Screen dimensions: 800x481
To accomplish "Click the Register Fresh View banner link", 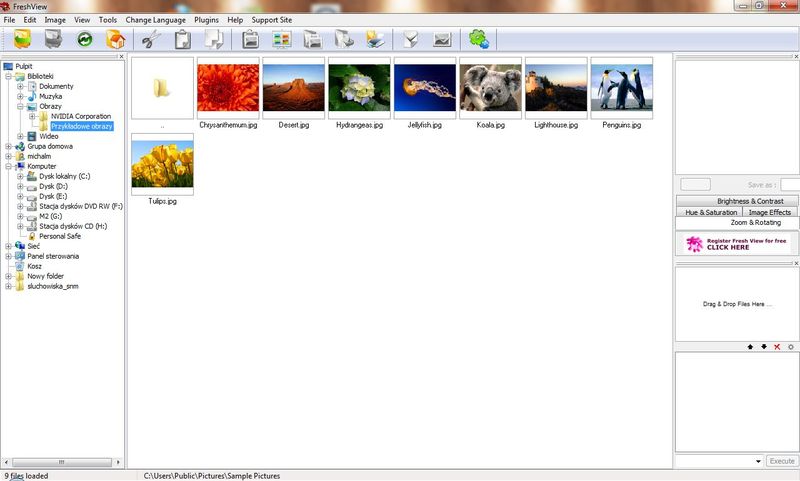I will (x=737, y=244).
